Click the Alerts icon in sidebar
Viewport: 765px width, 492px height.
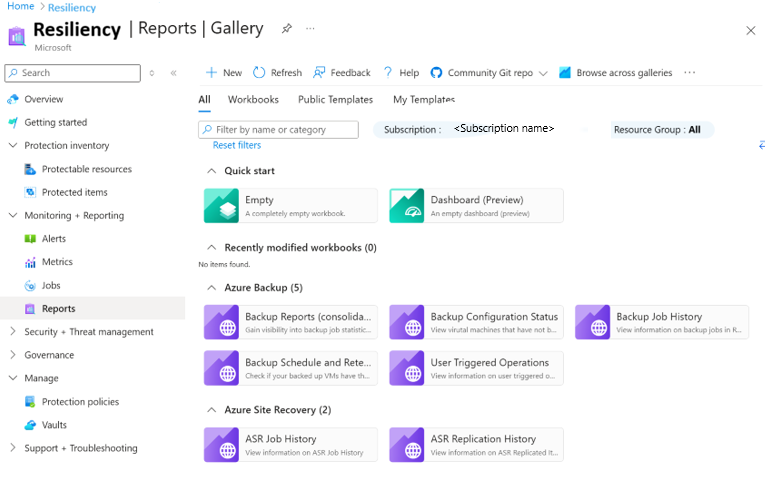(30, 239)
